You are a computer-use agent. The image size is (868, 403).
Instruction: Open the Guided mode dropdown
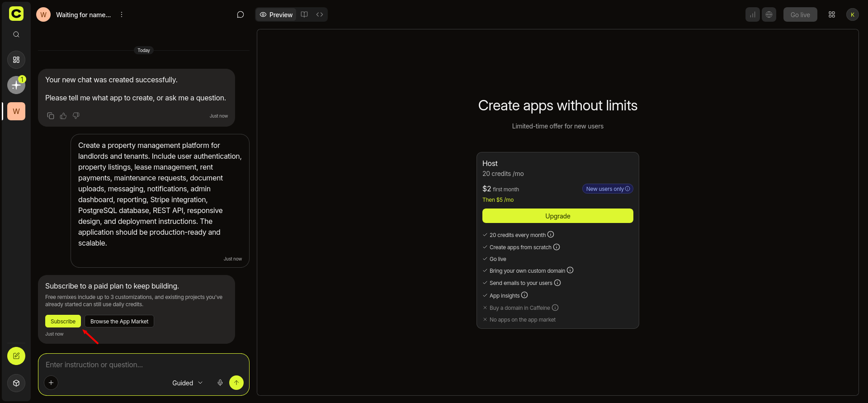click(x=188, y=383)
